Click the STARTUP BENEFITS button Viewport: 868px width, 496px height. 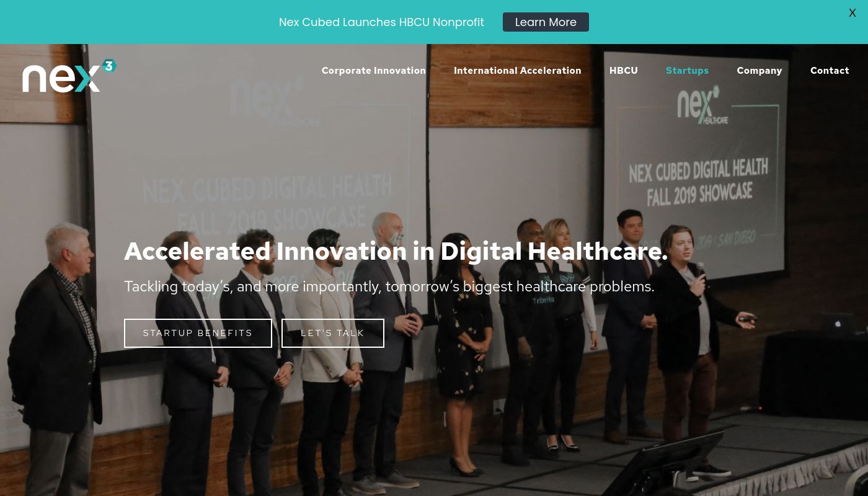tap(198, 333)
